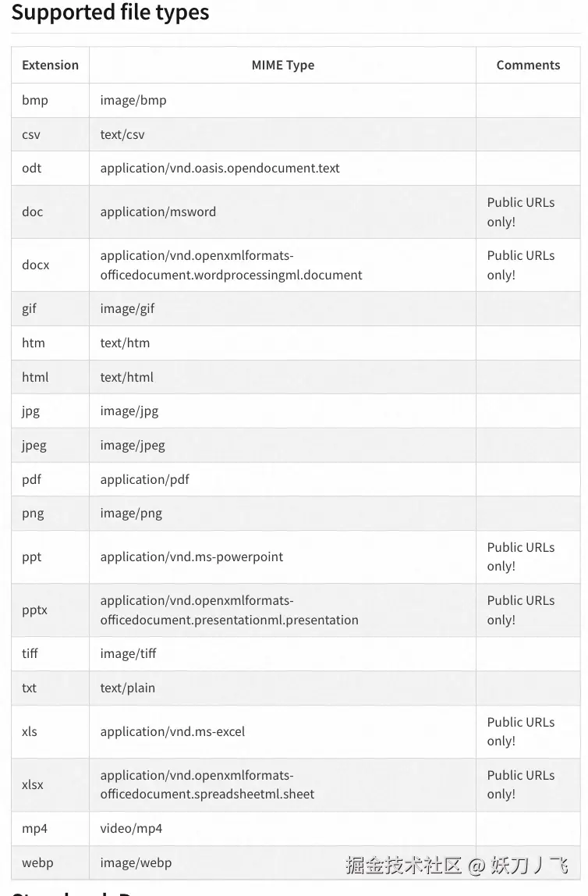Click the docx extension cell
Viewport: 588px width, 896px height.
click(x=36, y=265)
